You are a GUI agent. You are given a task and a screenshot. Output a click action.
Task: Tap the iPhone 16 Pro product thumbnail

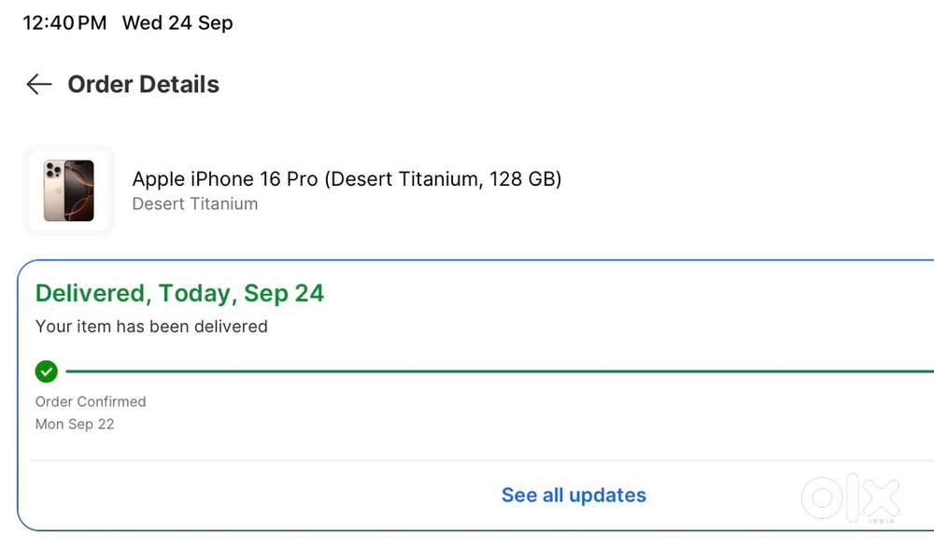68,190
